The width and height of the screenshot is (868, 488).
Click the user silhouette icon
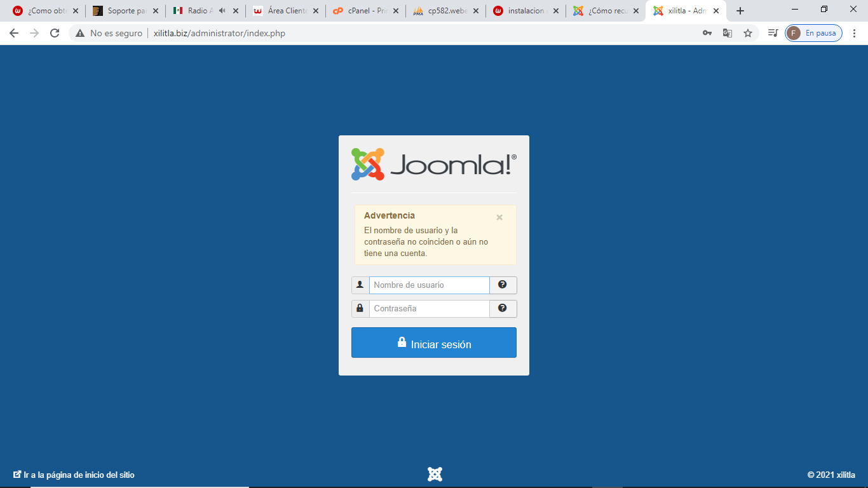pos(360,285)
